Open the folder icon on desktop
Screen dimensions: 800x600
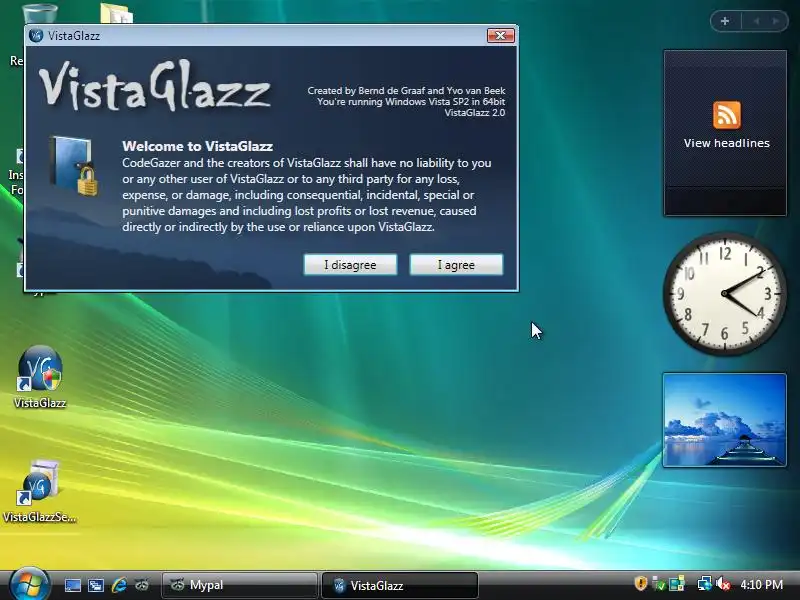coord(116,13)
